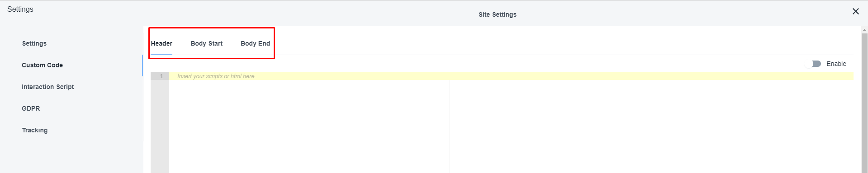Switch to the Body End tab
868x173 pixels.
tap(255, 43)
